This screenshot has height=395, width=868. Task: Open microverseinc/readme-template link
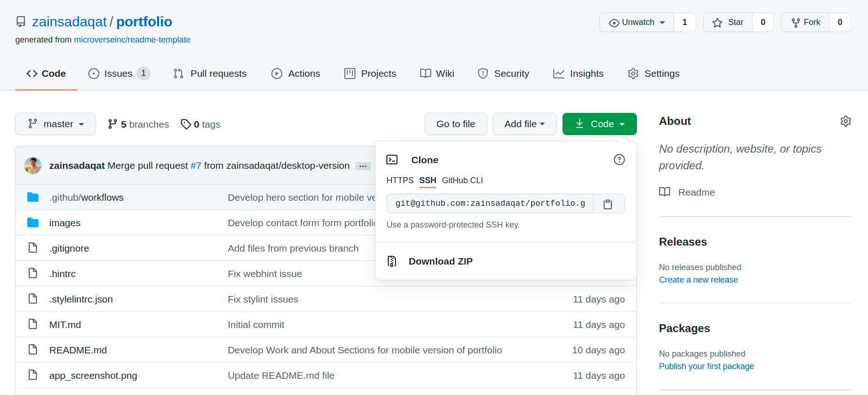[x=132, y=40]
